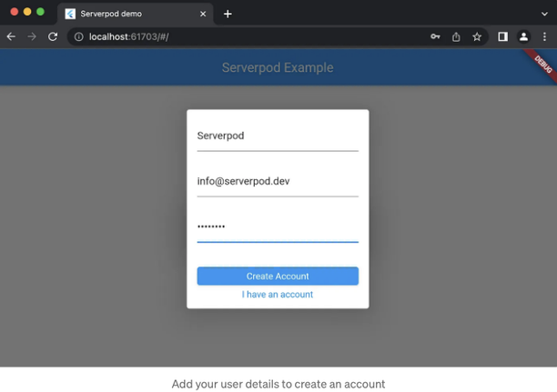Open a new tab with the plus button
This screenshot has height=392, width=557.
[x=228, y=14]
